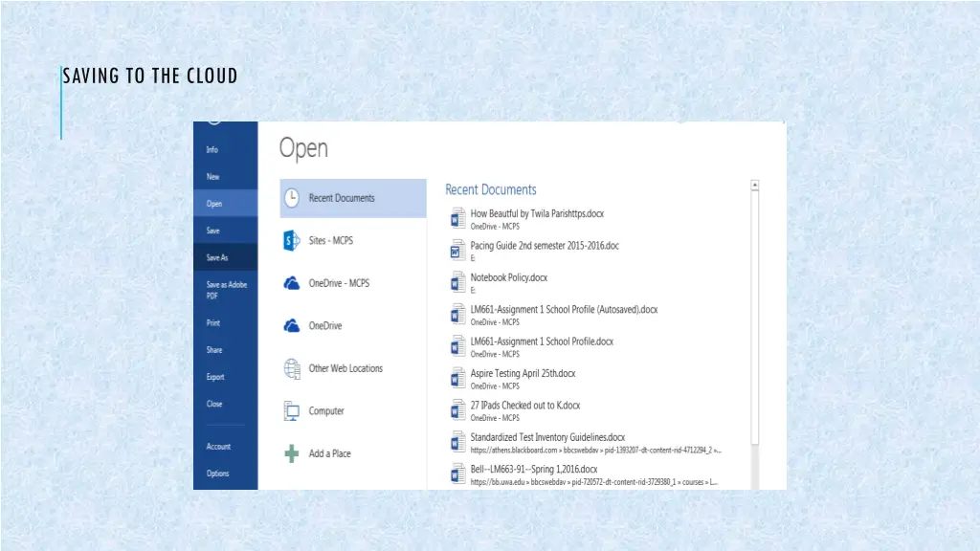Click the SharePoint Sites - MCPS icon

[291, 240]
